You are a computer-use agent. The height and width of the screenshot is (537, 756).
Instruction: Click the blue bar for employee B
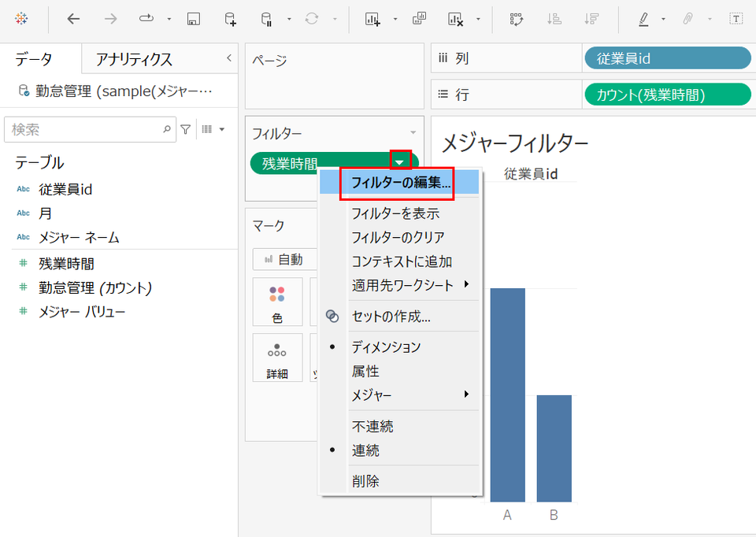(x=554, y=448)
